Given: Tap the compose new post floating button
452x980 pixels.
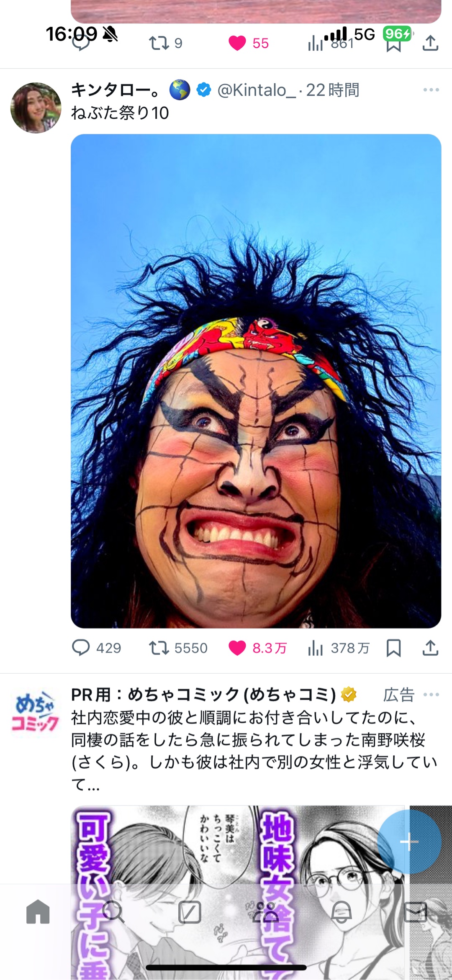Looking at the screenshot, I should click(409, 841).
